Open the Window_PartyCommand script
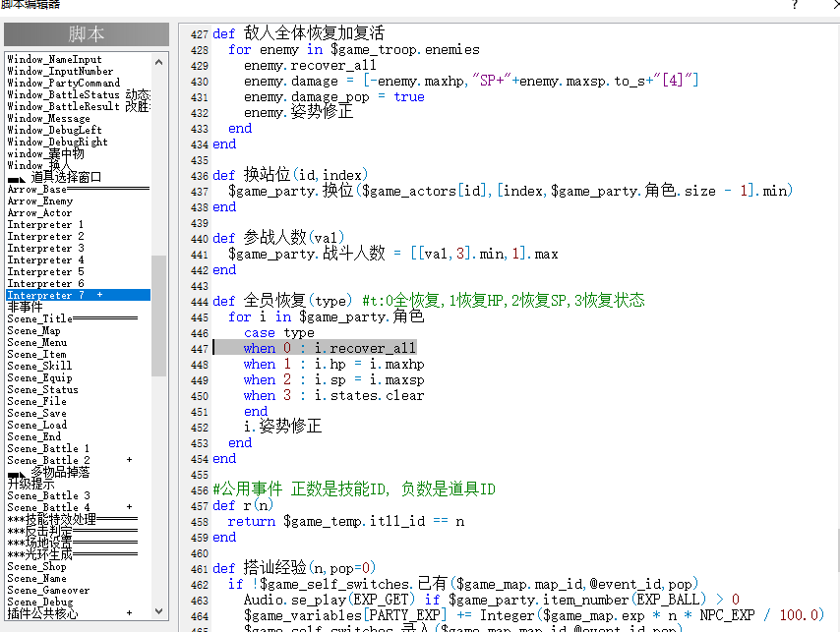840x632 pixels. pyautogui.click(x=64, y=83)
